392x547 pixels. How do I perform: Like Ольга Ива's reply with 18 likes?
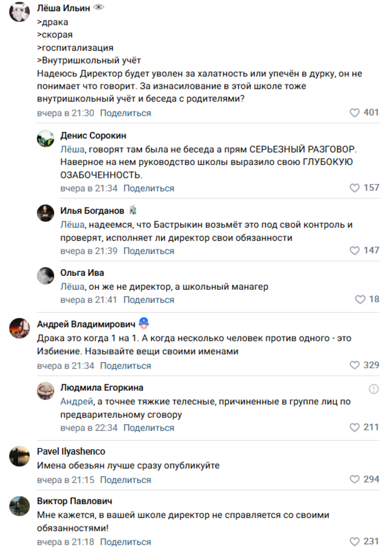360,300
